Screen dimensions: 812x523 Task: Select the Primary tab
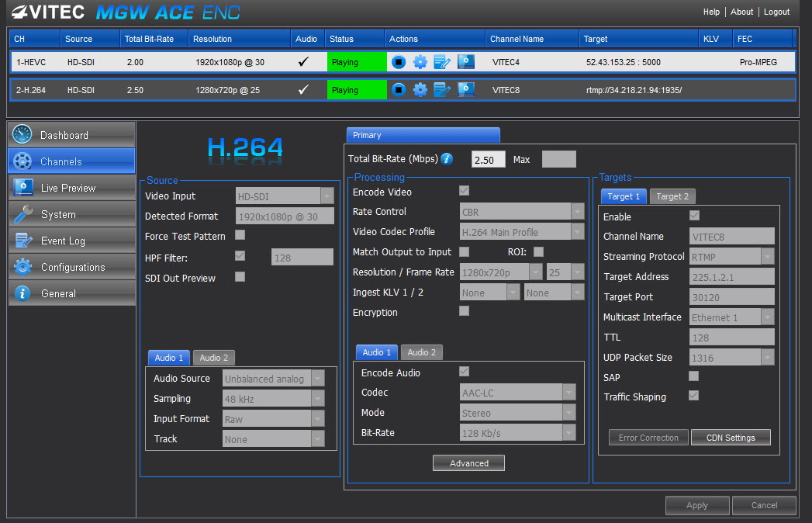pyautogui.click(x=423, y=135)
